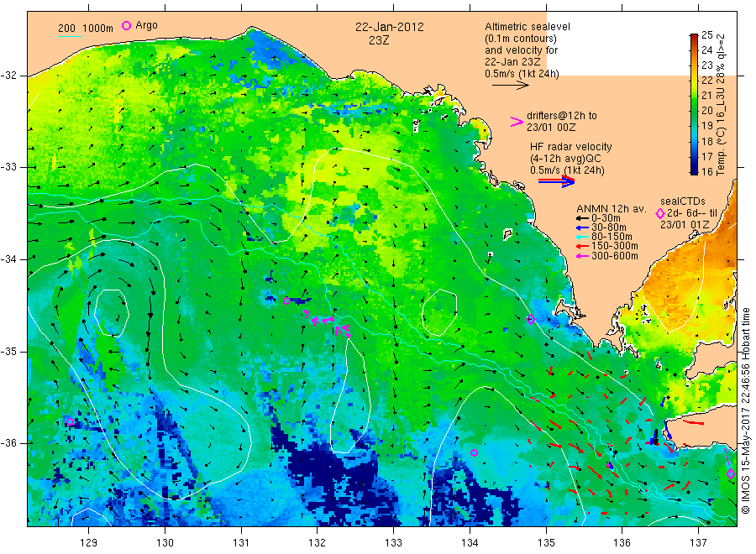756x554 pixels.
Task: Click the '23Z' time label under the date
Action: click(379, 40)
